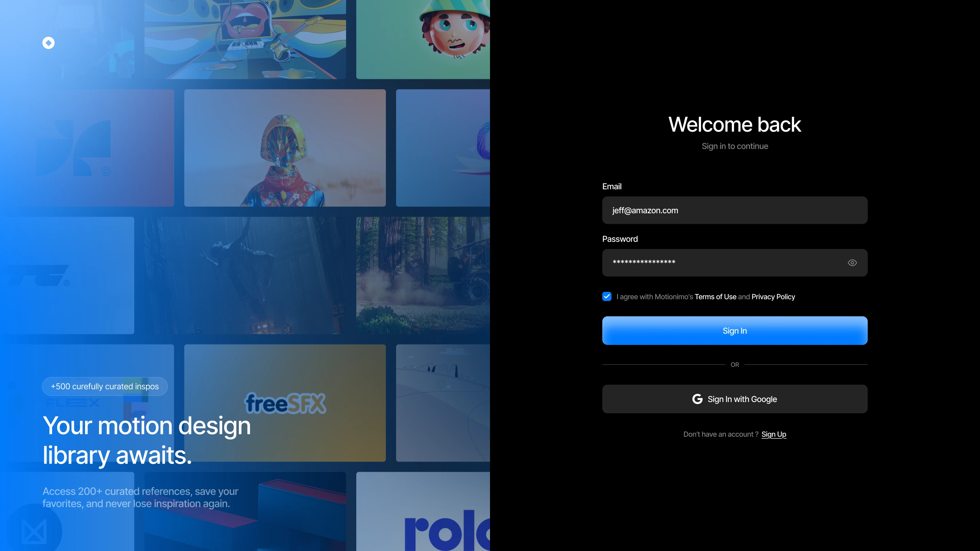Open the colorful lips and guitar thumbnail

tap(245, 39)
